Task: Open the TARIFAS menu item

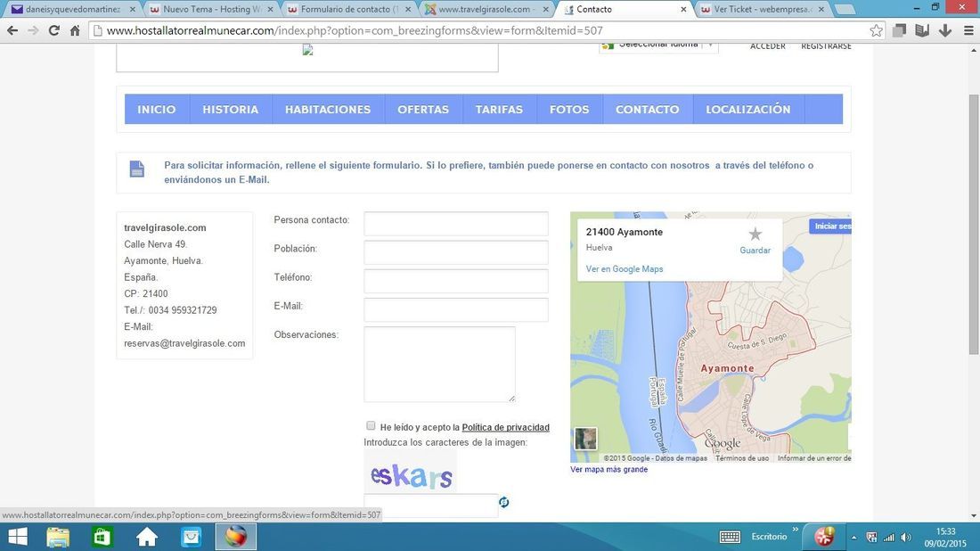Action: tap(500, 110)
